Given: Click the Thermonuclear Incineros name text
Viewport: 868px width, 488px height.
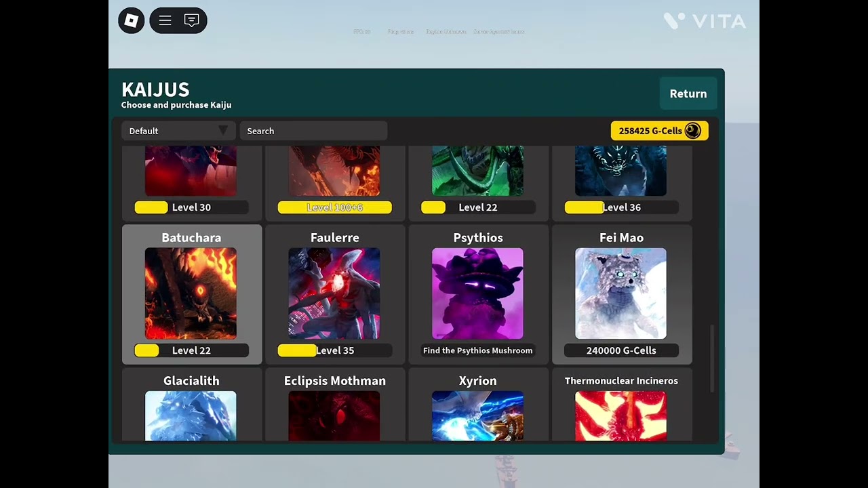Looking at the screenshot, I should 621,381.
